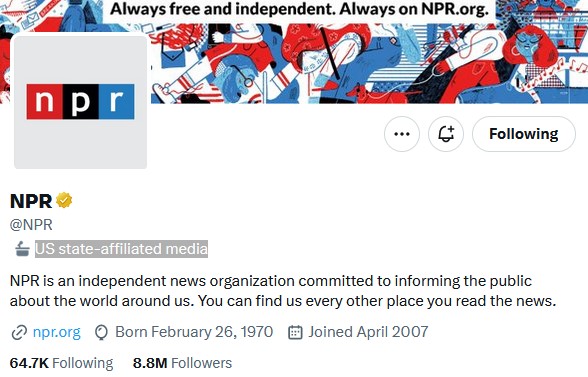The height and width of the screenshot is (377, 588).
Task: Click the Born February 26, 1970 text
Action: coord(194,332)
